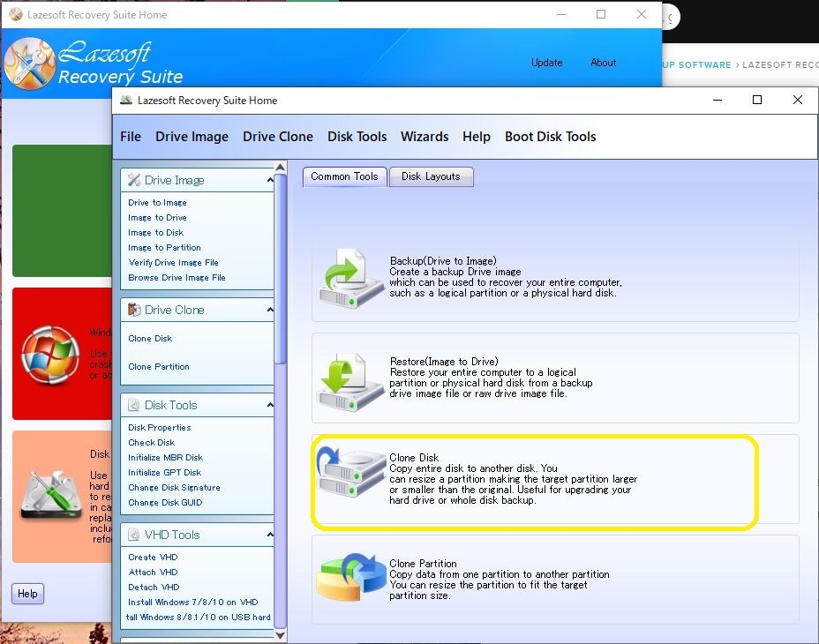The width and height of the screenshot is (819, 644).
Task: Click Update link in the back window
Action: (x=547, y=63)
